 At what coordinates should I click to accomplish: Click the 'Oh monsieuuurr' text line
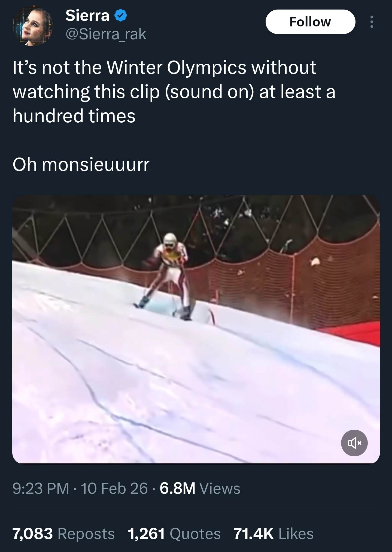(x=81, y=164)
